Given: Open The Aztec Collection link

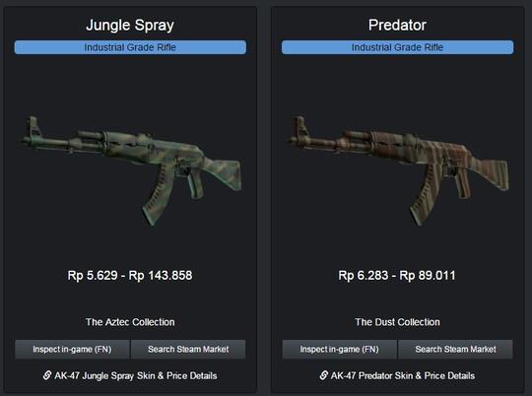Looking at the screenshot, I should [130, 322].
